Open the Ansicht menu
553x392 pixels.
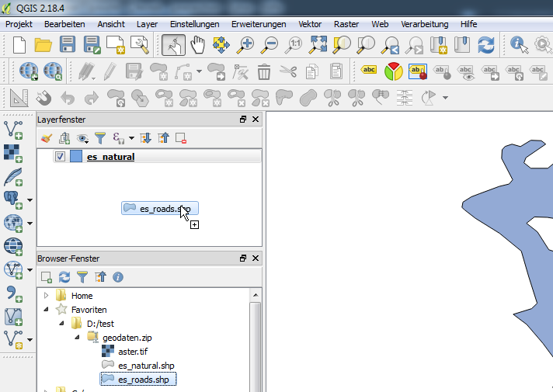(111, 24)
